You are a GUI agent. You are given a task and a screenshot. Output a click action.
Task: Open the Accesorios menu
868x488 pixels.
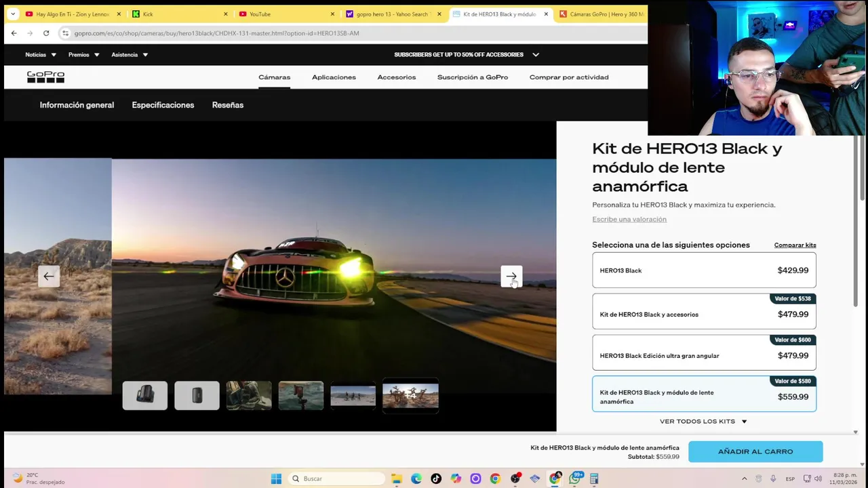pyautogui.click(x=397, y=77)
